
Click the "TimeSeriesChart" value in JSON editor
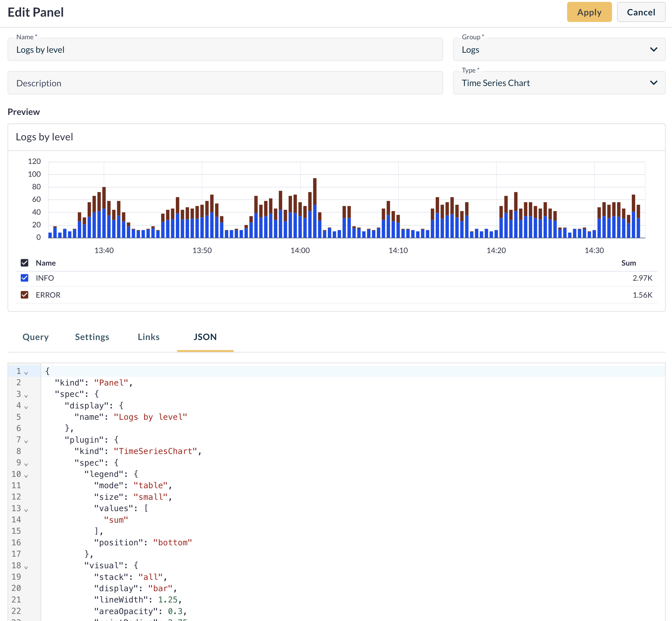pyautogui.click(x=155, y=451)
